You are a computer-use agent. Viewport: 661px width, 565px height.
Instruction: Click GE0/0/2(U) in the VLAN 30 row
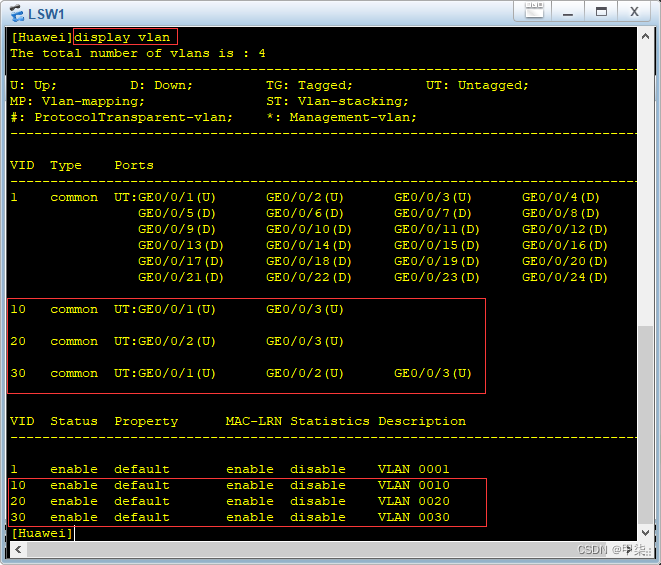[305, 373]
